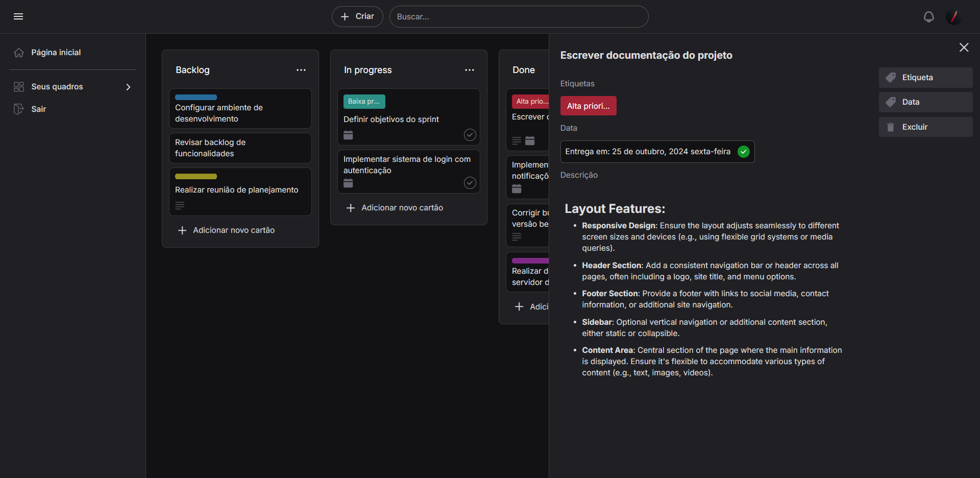Click the Alta prio... label on Done card
980x478 pixels.
(x=531, y=102)
